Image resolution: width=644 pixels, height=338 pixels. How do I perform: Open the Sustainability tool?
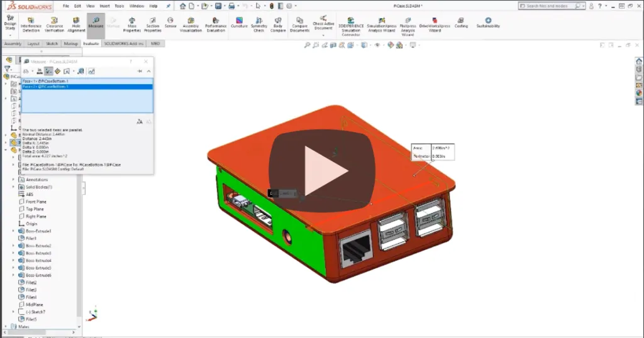click(x=488, y=23)
